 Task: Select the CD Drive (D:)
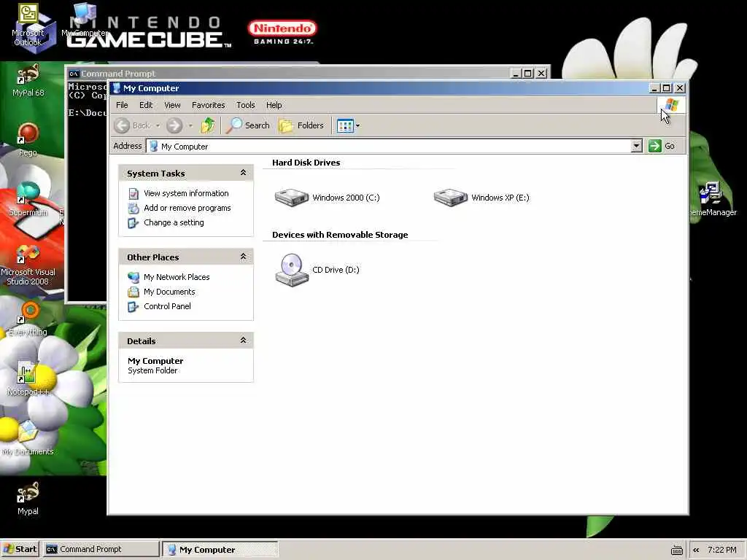pos(317,270)
